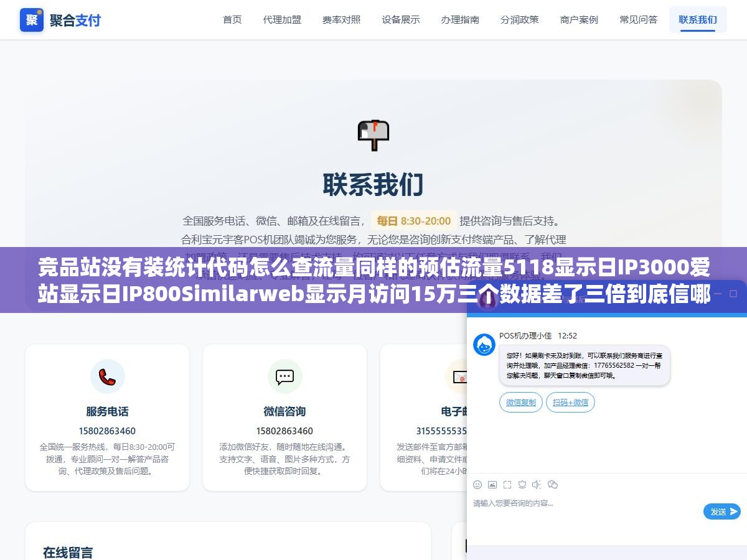The height and width of the screenshot is (560, 747).
Task: Open the 常见问答 page
Action: [639, 20]
